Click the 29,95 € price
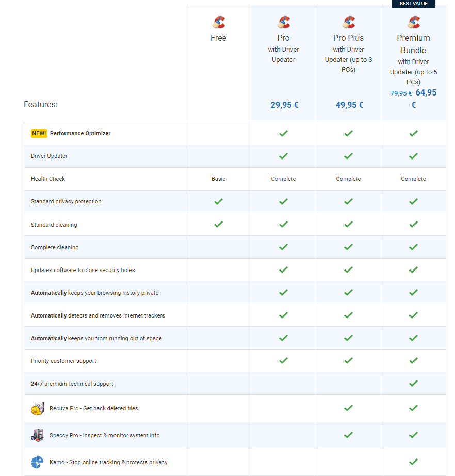This screenshot has width=455, height=476. (x=284, y=105)
